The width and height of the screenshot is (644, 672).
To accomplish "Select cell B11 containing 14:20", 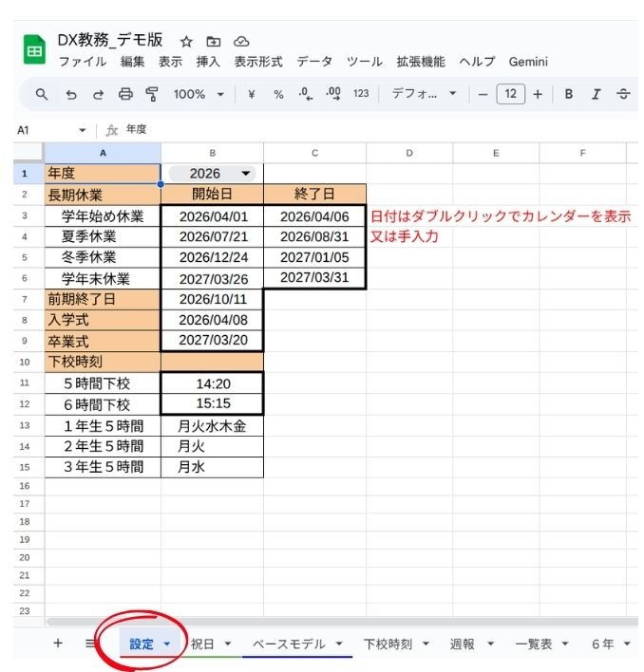I will (212, 384).
